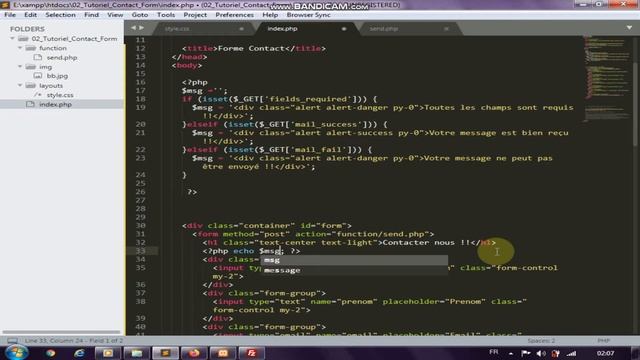Open the Tools menu

coord(166,15)
